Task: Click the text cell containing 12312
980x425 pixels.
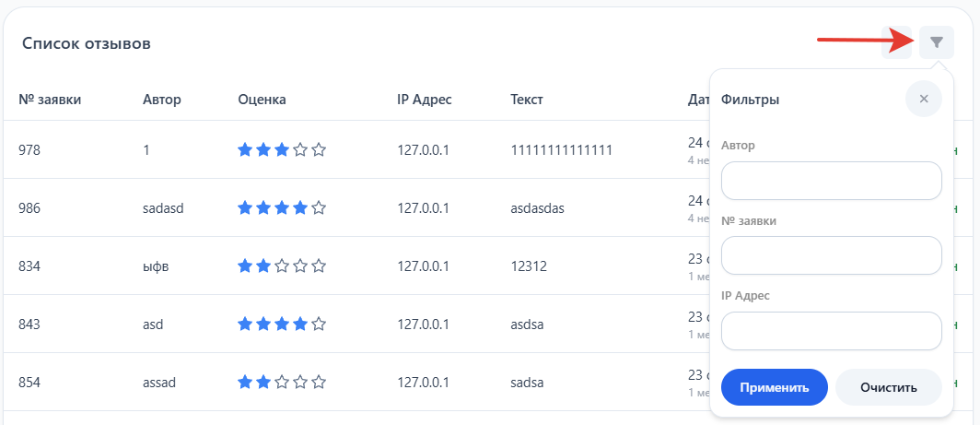Action: [x=529, y=266]
